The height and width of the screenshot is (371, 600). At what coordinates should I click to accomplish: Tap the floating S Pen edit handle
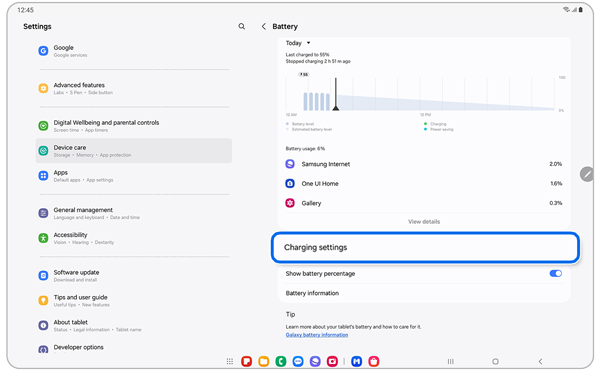coord(587,174)
